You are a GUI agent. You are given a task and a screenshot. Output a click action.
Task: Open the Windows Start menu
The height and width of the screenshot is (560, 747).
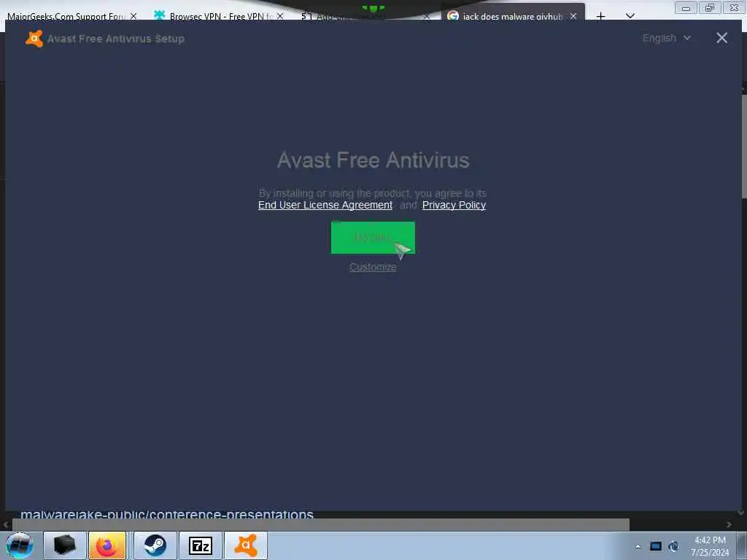coord(20,545)
